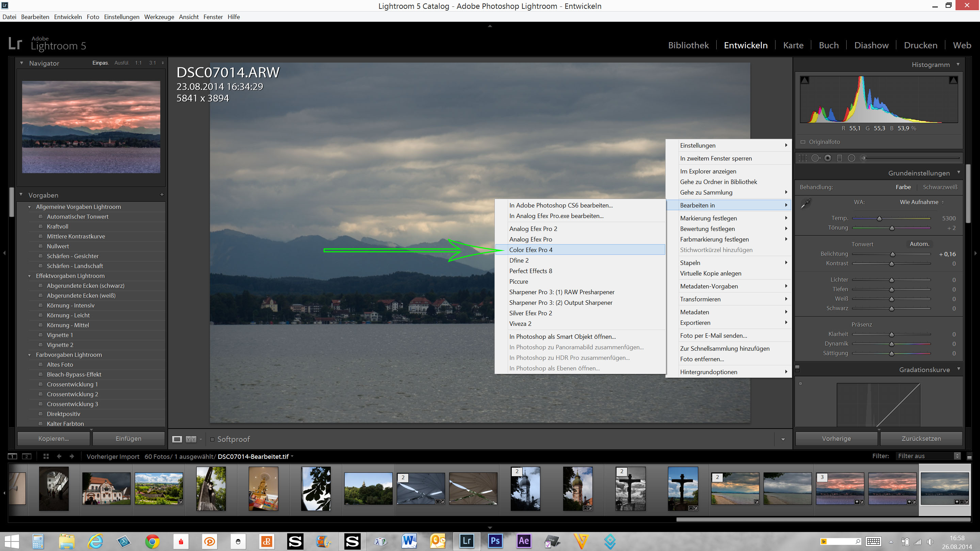The width and height of the screenshot is (980, 551).
Task: Collapse the Histogramm panel
Action: tap(958, 64)
